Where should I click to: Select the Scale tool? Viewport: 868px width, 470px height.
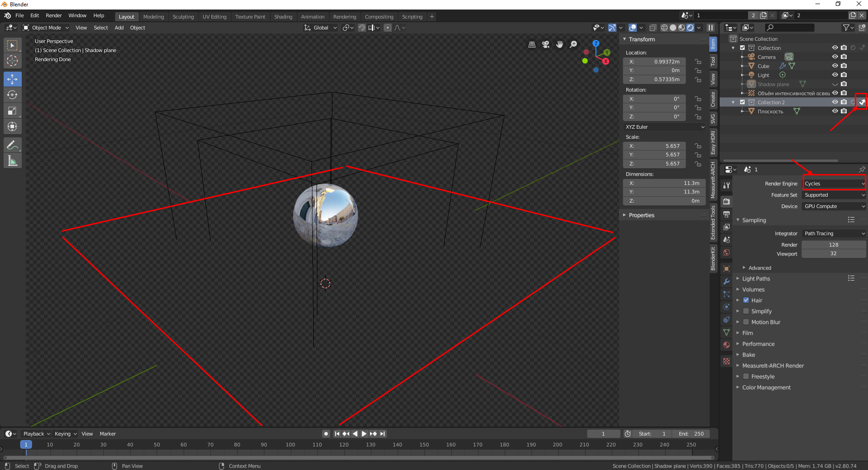pyautogui.click(x=12, y=111)
